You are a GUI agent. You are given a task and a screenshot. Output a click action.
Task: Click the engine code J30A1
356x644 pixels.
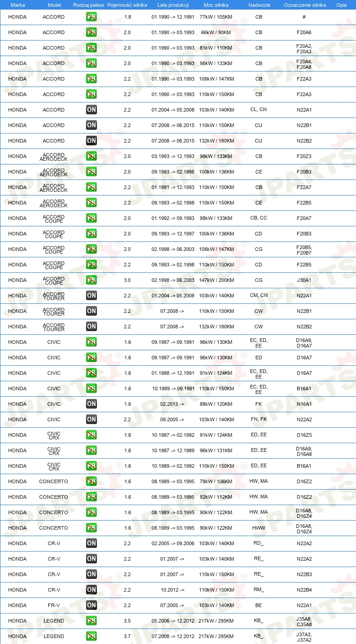[304, 280]
